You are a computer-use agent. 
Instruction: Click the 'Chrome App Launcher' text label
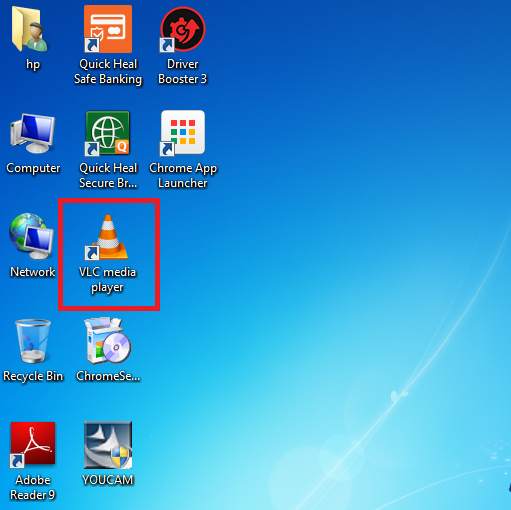(183, 176)
